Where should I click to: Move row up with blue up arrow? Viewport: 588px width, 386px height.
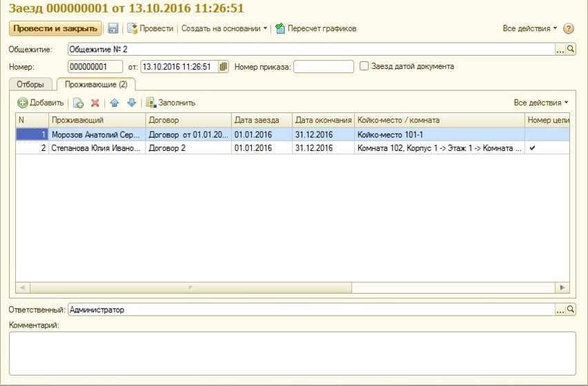tap(115, 103)
